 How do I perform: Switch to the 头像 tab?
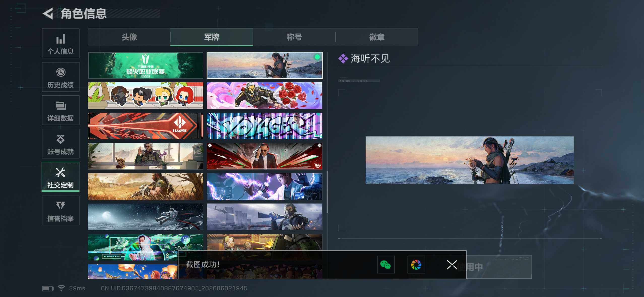129,37
